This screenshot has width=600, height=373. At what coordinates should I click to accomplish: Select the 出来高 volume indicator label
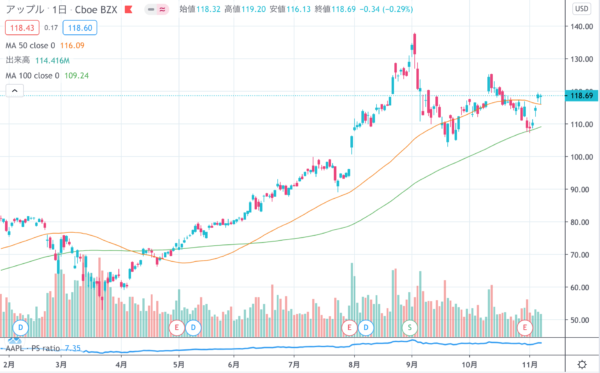(x=18, y=60)
